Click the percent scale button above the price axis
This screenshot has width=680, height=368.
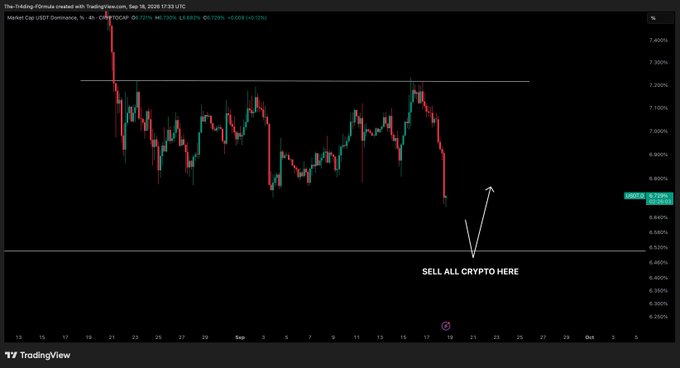point(660,18)
